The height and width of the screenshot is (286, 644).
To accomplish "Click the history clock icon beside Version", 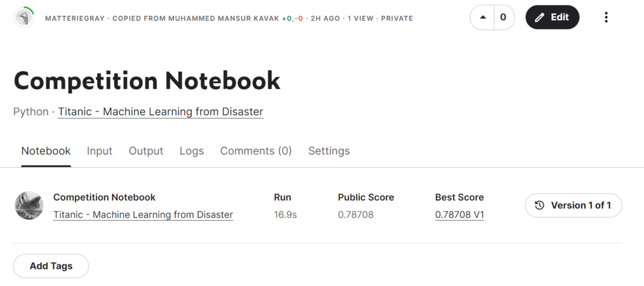I will point(539,205).
